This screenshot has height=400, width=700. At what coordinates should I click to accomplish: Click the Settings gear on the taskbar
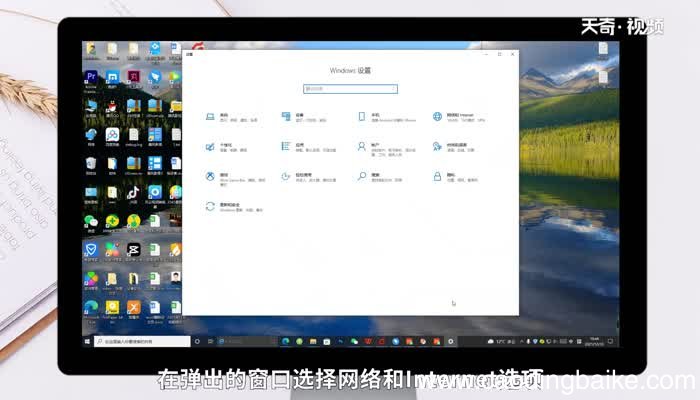(x=450, y=342)
